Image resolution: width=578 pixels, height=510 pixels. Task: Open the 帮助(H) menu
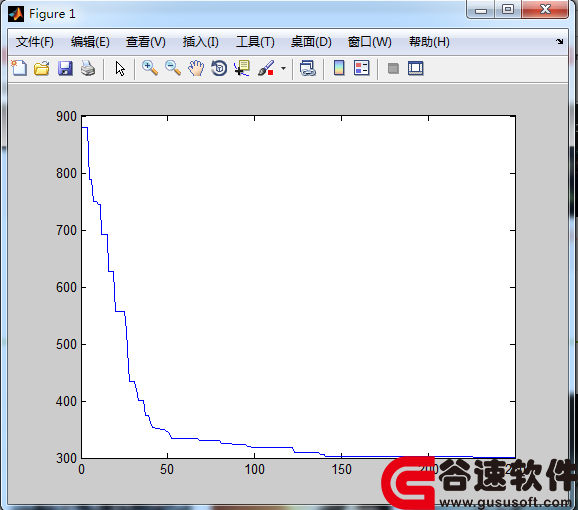(x=429, y=42)
